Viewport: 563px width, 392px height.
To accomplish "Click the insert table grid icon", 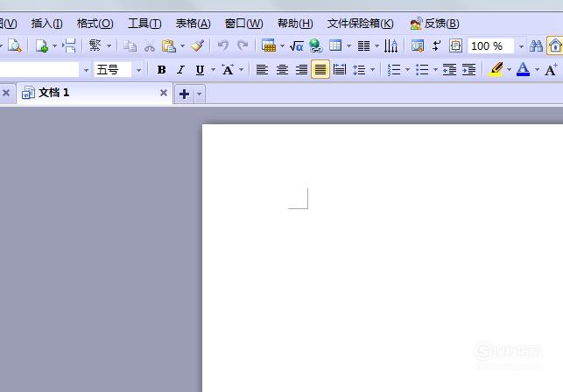I will point(335,45).
